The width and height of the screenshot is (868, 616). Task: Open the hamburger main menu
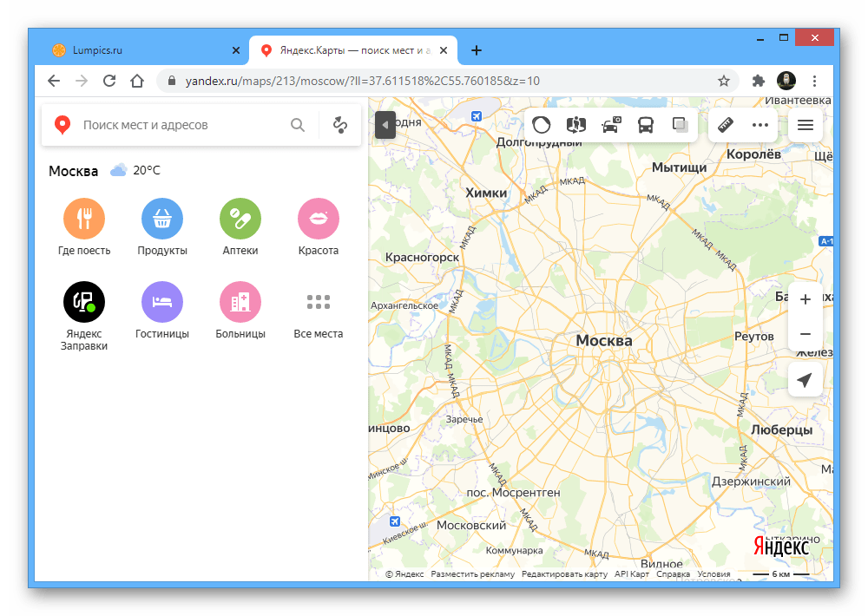(x=805, y=125)
